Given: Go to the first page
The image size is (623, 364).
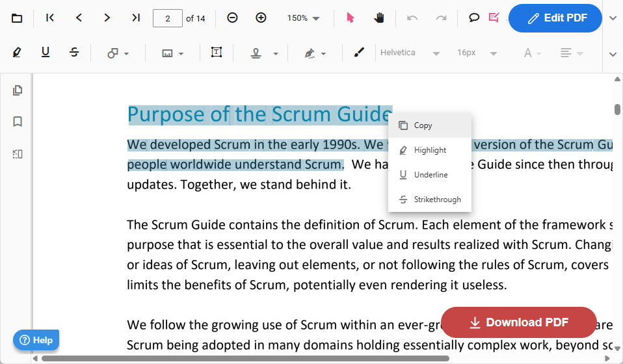Looking at the screenshot, I should click(50, 18).
